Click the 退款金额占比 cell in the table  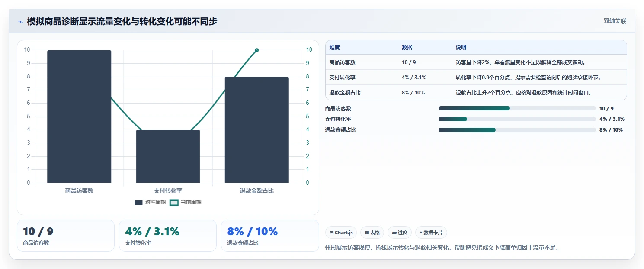coord(345,93)
